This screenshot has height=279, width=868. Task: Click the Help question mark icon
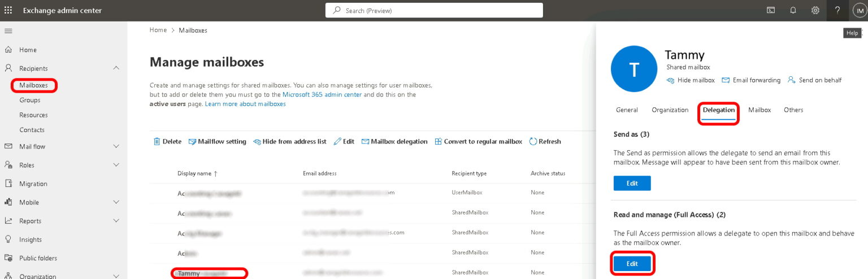837,10
